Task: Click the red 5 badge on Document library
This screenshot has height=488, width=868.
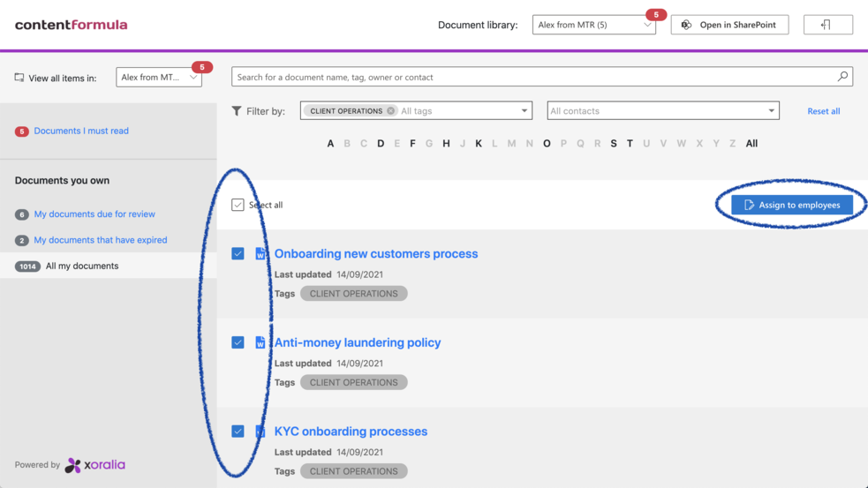Action: 656,15
